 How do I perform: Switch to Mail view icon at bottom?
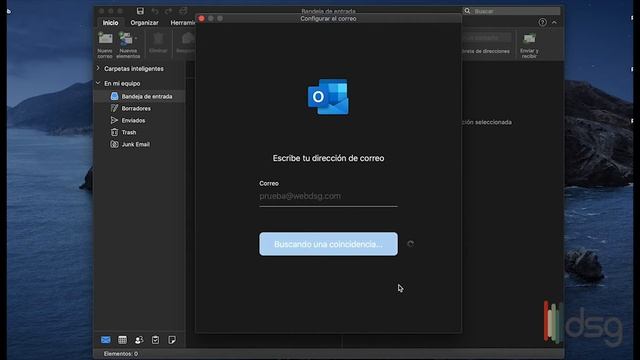105,340
